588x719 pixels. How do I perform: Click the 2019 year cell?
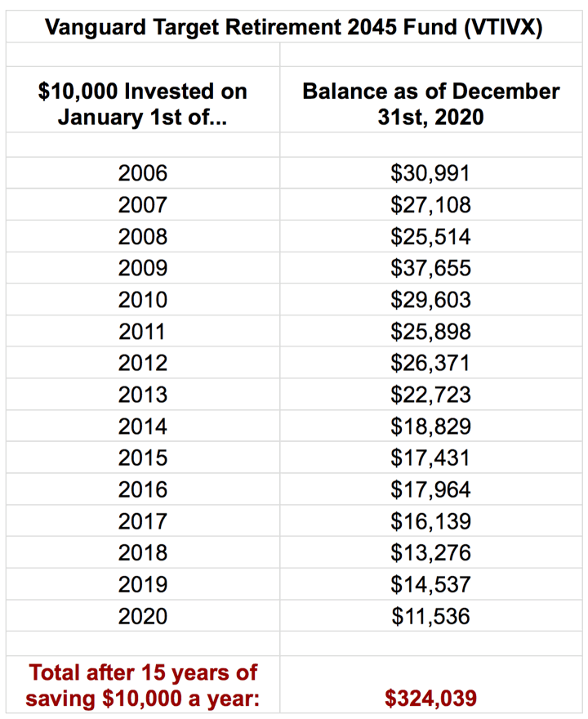pos(143,584)
